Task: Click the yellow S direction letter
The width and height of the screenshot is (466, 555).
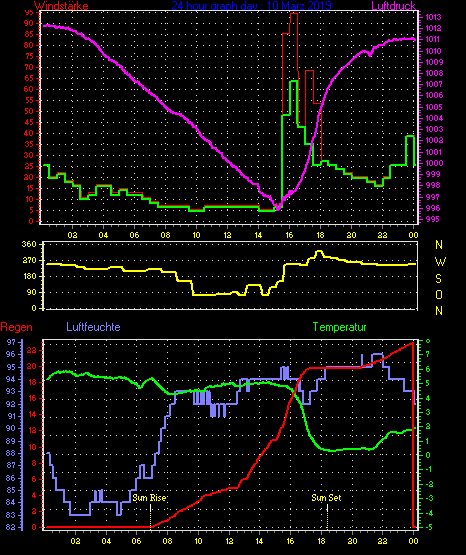Action: click(438, 279)
